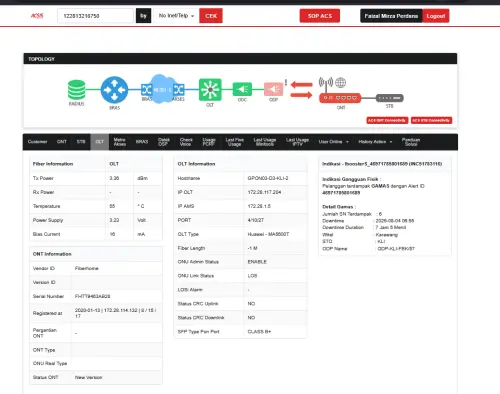Click the exclamation alert mark near ODP

click(286, 82)
